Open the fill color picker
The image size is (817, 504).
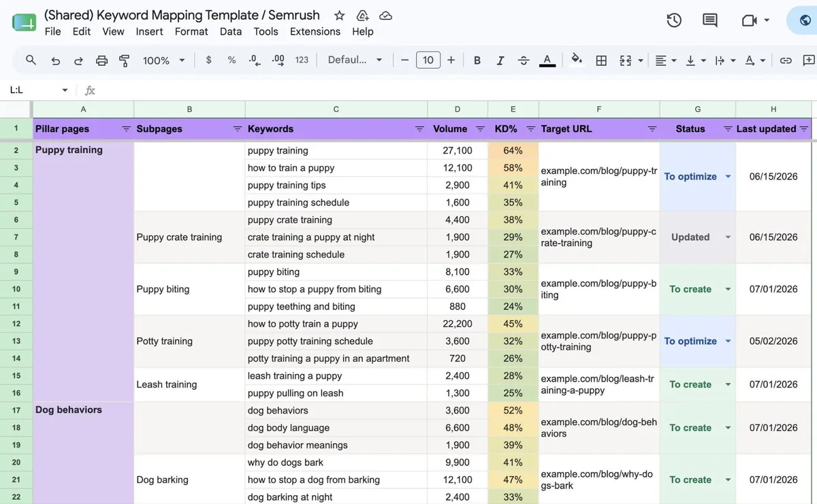577,60
